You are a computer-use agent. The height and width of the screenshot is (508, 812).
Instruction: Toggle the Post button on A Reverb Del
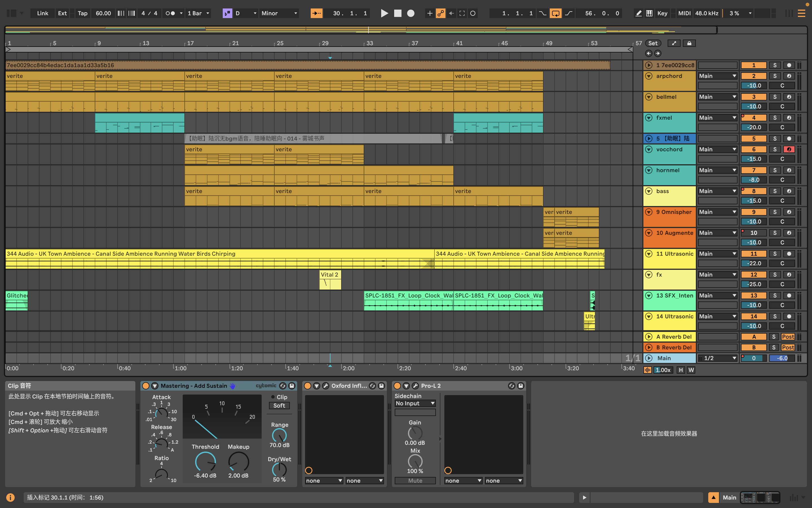click(x=788, y=337)
